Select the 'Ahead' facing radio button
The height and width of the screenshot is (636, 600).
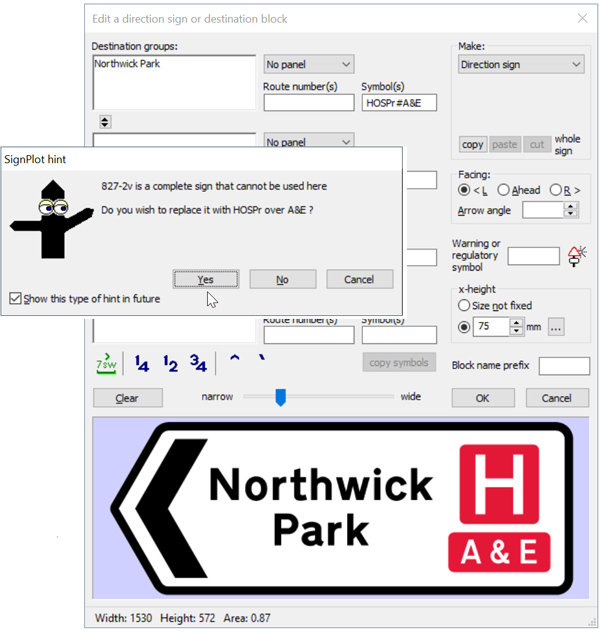coord(504,190)
